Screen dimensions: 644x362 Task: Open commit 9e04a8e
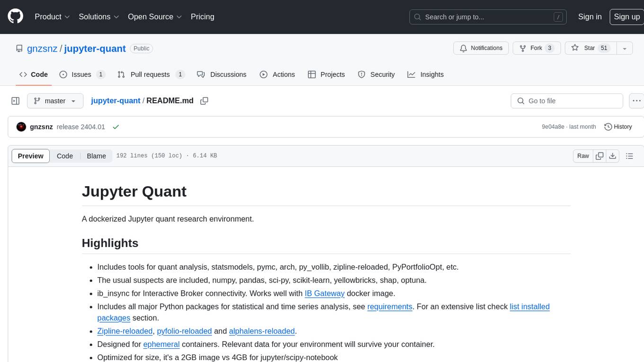(x=553, y=127)
